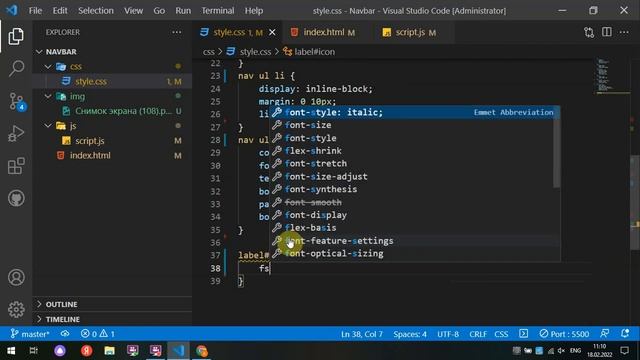Image resolution: width=640 pixels, height=360 pixels.
Task: Open the Extensions view
Action: 16,166
